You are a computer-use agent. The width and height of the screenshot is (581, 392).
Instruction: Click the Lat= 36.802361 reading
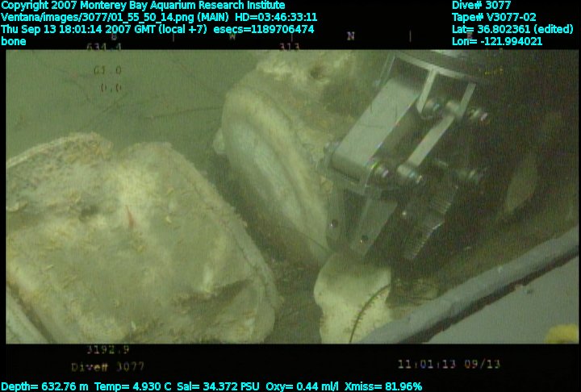coord(513,28)
